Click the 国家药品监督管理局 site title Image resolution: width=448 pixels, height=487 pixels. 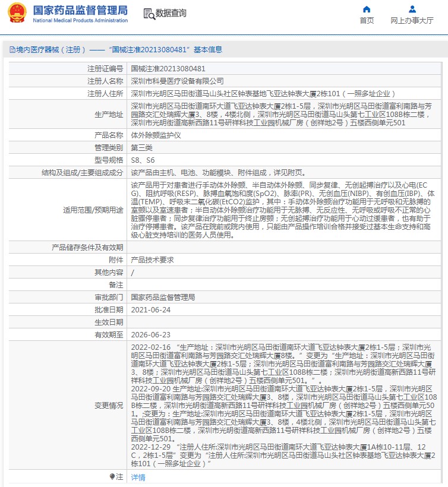coord(80,10)
